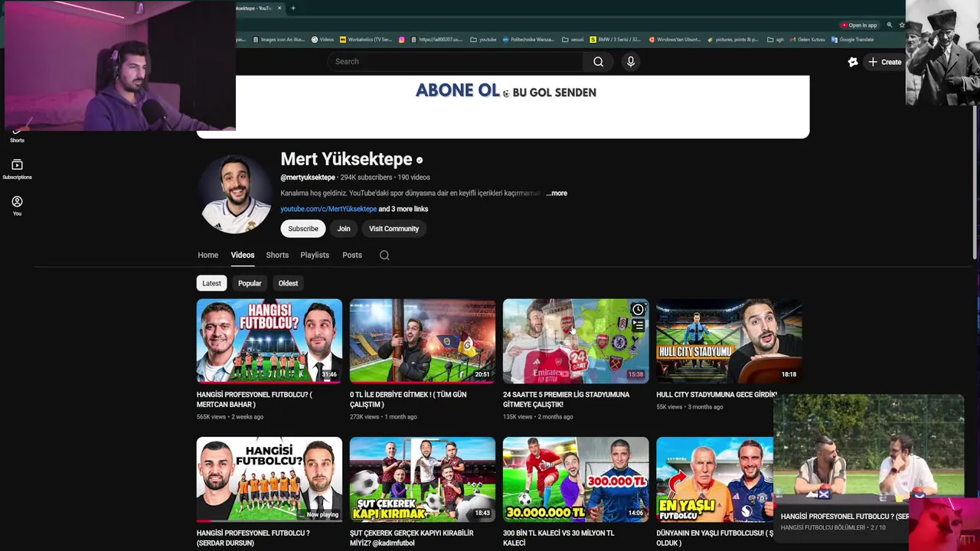Switch to the Home tab
Image resolution: width=980 pixels, height=551 pixels.
coord(207,256)
